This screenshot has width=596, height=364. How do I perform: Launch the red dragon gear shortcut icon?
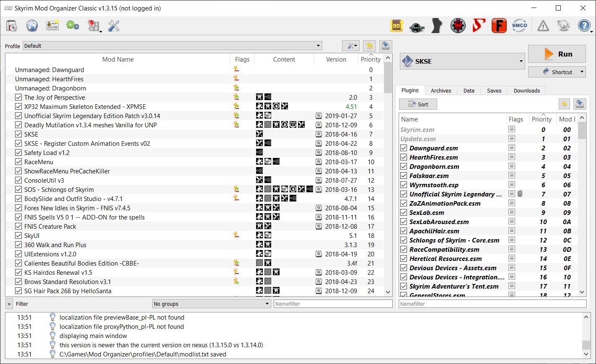coord(458,26)
